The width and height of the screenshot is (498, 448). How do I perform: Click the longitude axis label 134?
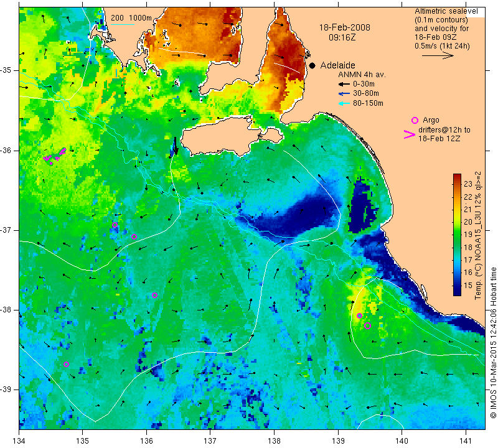pos(19,441)
